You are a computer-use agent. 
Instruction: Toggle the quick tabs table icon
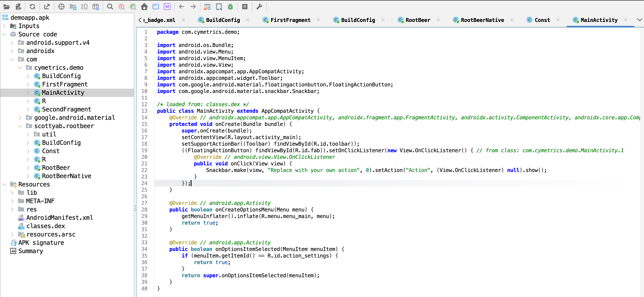pyautogui.click(x=96, y=7)
